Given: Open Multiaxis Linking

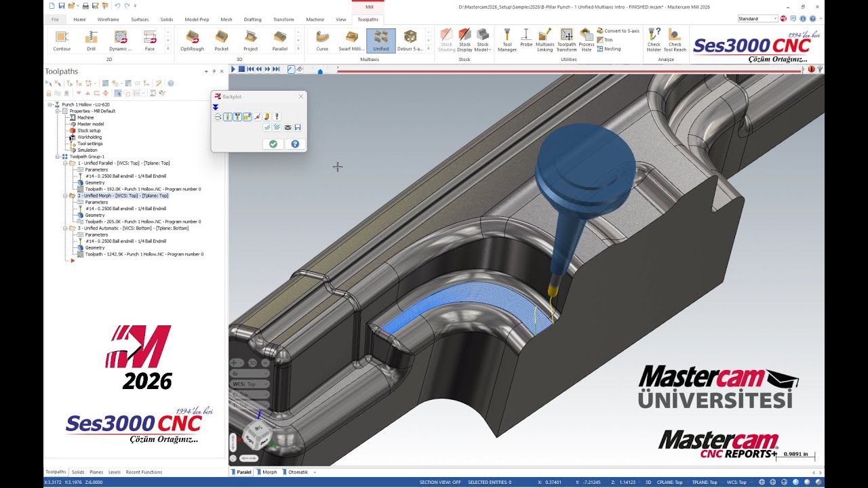Looking at the screenshot, I should 545,41.
